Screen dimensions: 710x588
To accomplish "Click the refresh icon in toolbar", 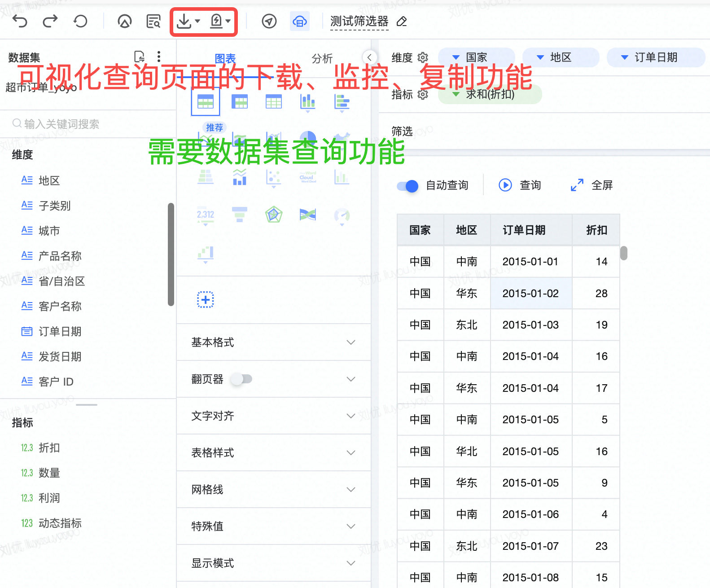I will pyautogui.click(x=80, y=21).
